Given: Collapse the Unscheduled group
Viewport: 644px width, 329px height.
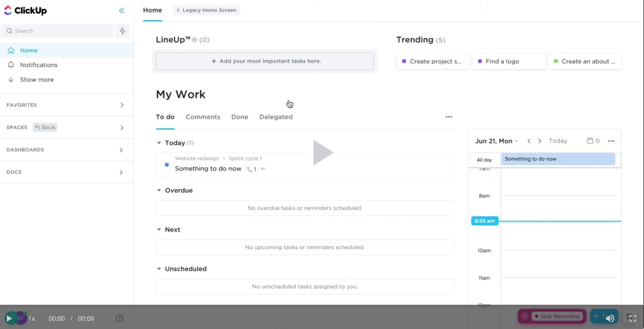Looking at the screenshot, I should [159, 269].
